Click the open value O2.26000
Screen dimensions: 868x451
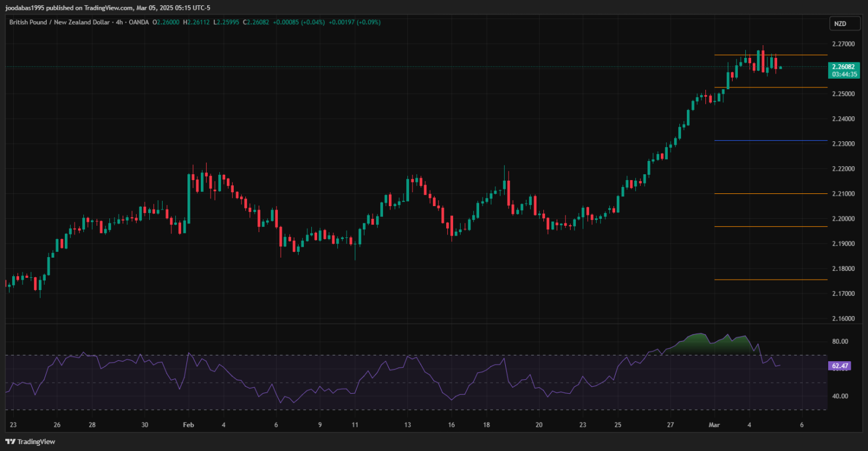[x=166, y=22]
